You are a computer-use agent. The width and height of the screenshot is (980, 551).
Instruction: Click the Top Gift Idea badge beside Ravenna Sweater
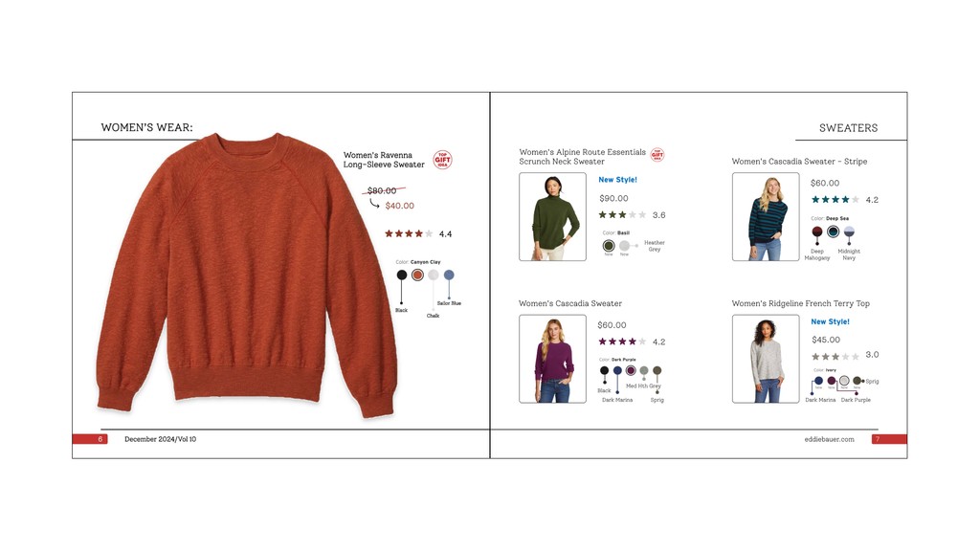pos(442,160)
